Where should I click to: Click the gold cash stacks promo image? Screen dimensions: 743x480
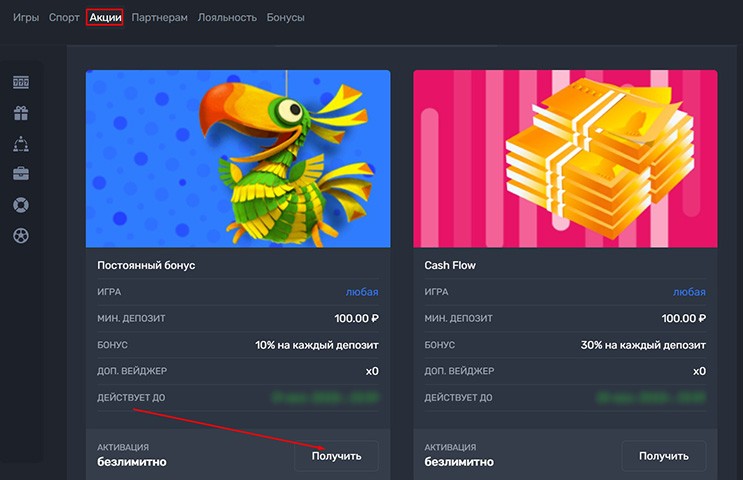565,158
